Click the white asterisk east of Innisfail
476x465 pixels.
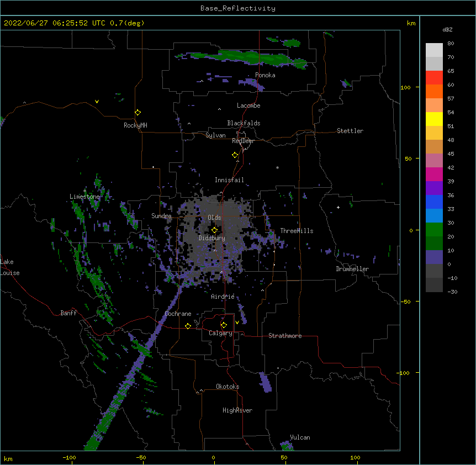pyautogui.click(x=277, y=168)
